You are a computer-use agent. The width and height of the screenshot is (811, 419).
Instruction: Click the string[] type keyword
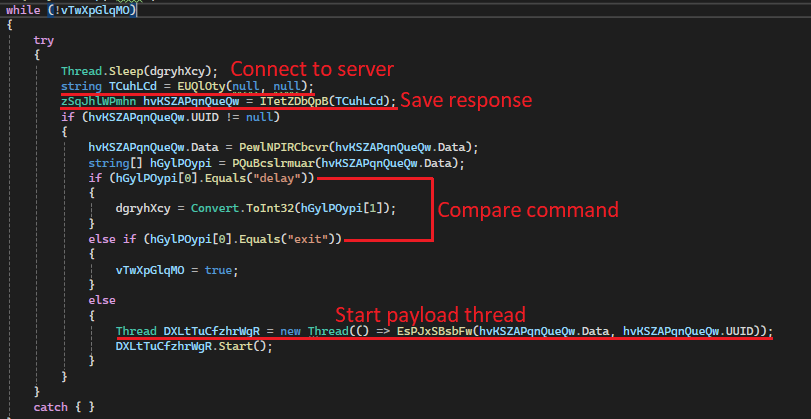115,163
